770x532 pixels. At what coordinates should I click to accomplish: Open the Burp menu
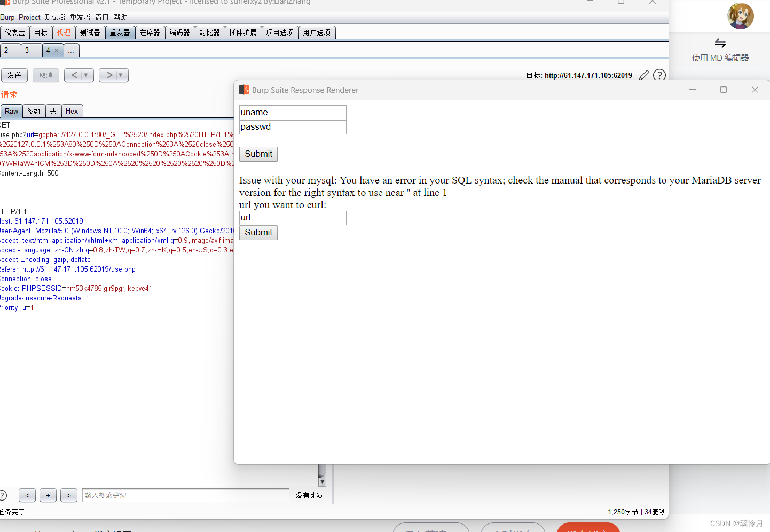pos(7,17)
